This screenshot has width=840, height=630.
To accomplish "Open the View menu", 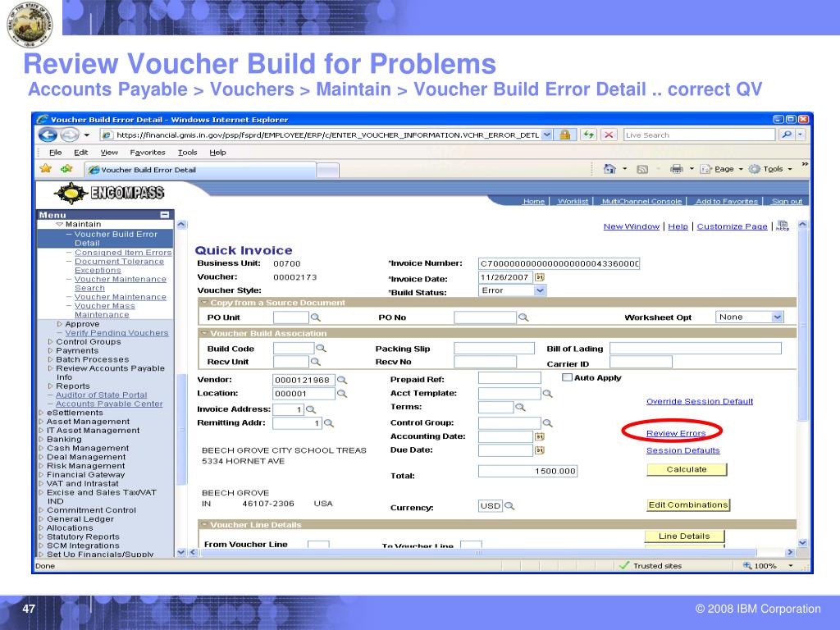I will 109,152.
